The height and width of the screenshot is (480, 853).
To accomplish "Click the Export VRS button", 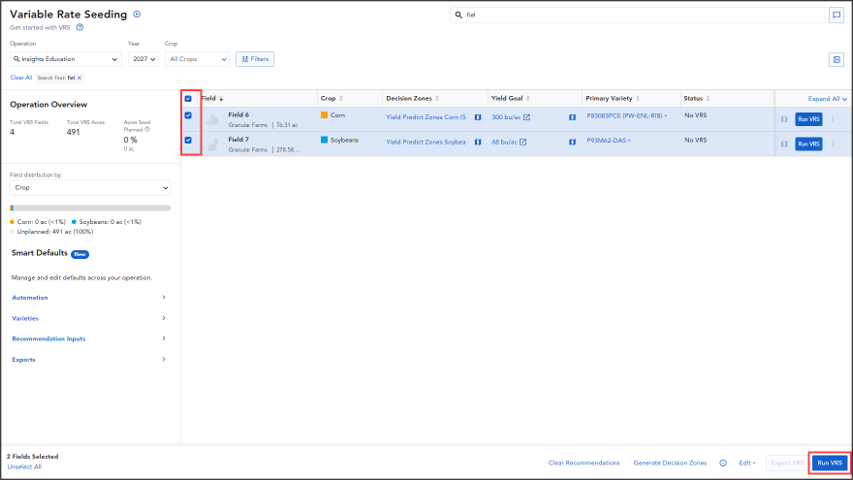I will [x=787, y=463].
